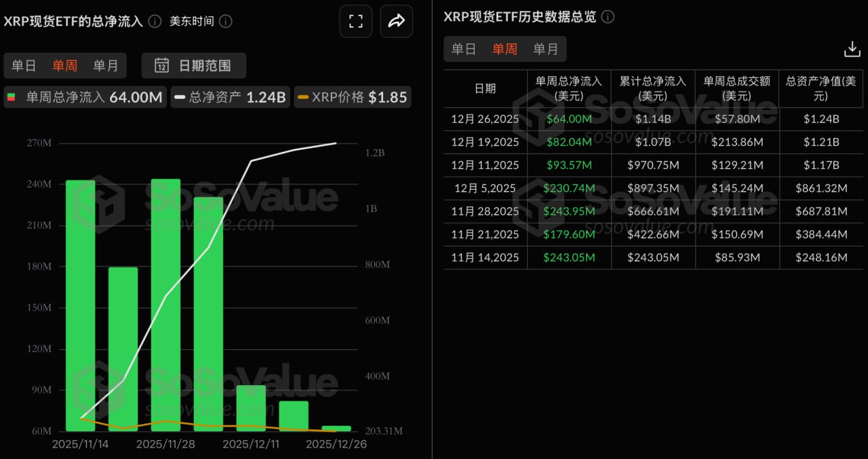Viewport: 868px width, 459px height.
Task: Toggle the 总净资产 line series legend
Action: (230, 97)
